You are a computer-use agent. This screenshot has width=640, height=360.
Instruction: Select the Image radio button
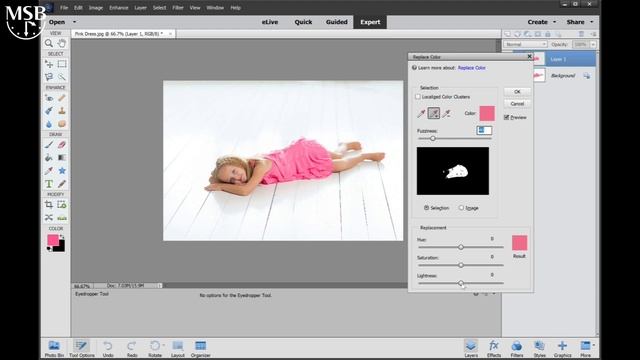(x=461, y=208)
